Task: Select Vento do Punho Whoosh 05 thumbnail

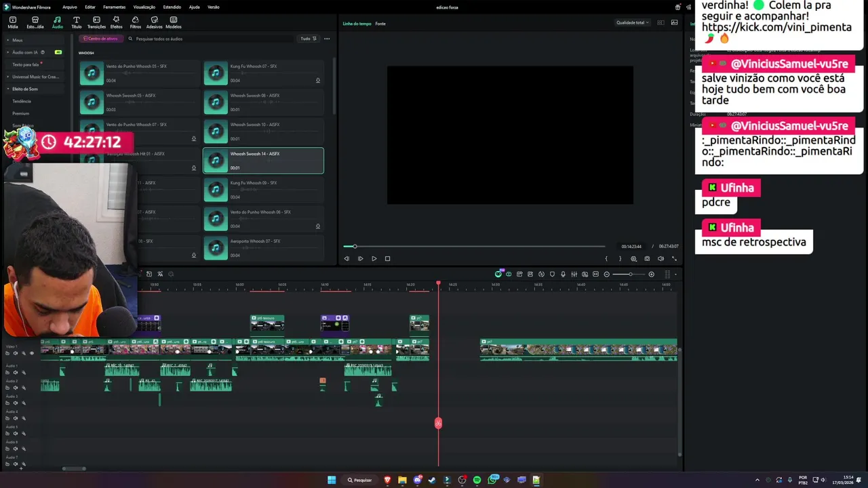Action: point(92,73)
